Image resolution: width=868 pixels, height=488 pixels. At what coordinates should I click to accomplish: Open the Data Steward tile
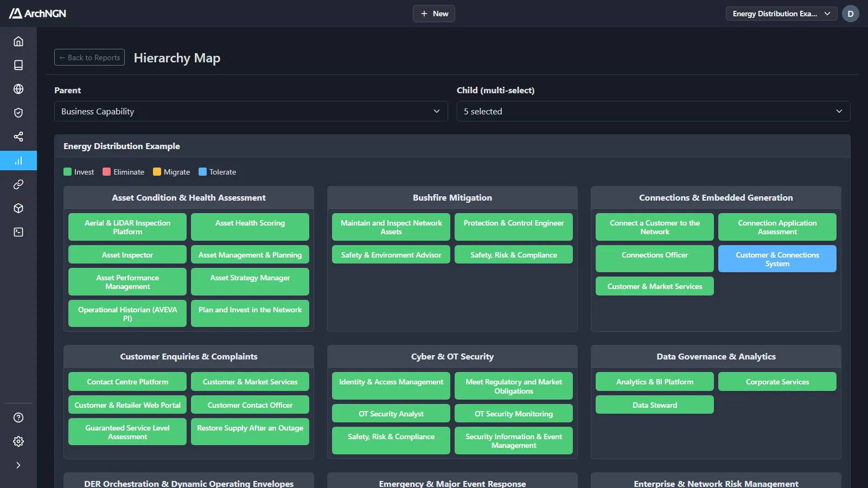[655, 405]
